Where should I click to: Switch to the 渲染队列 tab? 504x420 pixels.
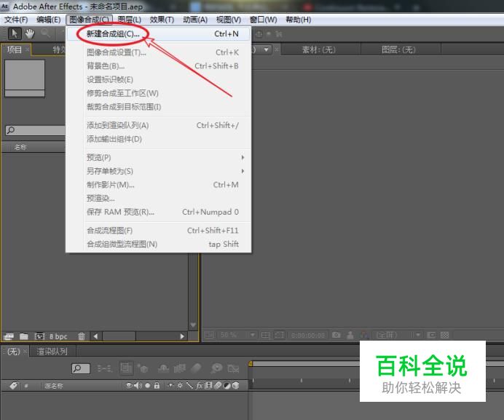tap(52, 352)
